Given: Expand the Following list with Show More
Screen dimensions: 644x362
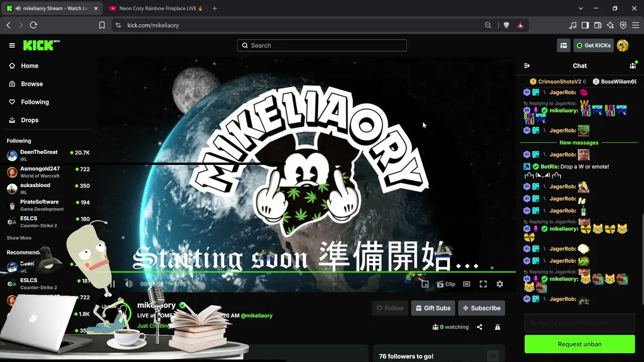Looking at the screenshot, I should coord(19,238).
